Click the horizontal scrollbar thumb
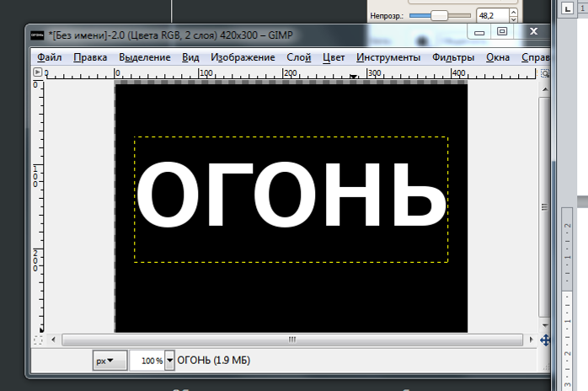The image size is (588, 391). (x=292, y=340)
